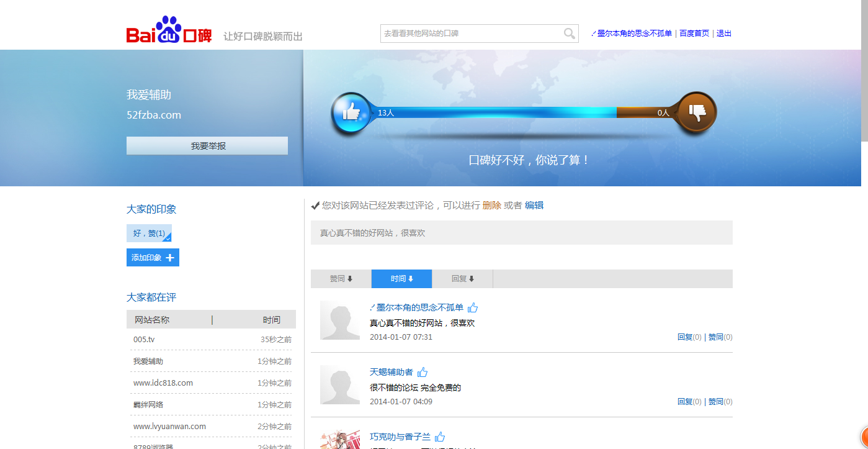Click the 网站名称 column header
Screen dimensions: 868x449
[x=152, y=320]
